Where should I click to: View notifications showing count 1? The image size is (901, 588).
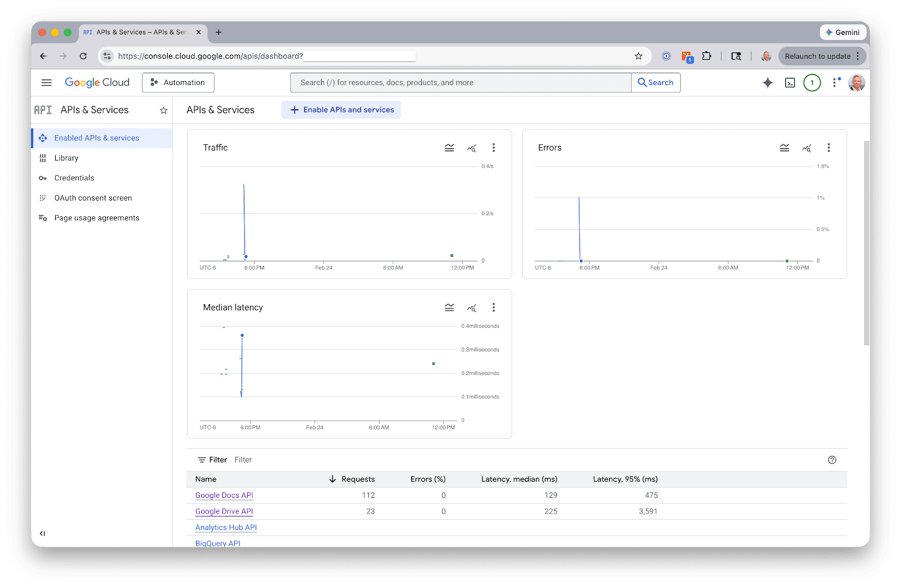click(812, 82)
